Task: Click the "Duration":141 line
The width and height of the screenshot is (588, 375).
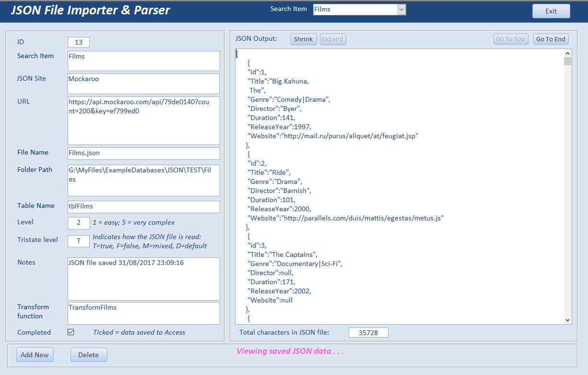Action: tap(271, 118)
